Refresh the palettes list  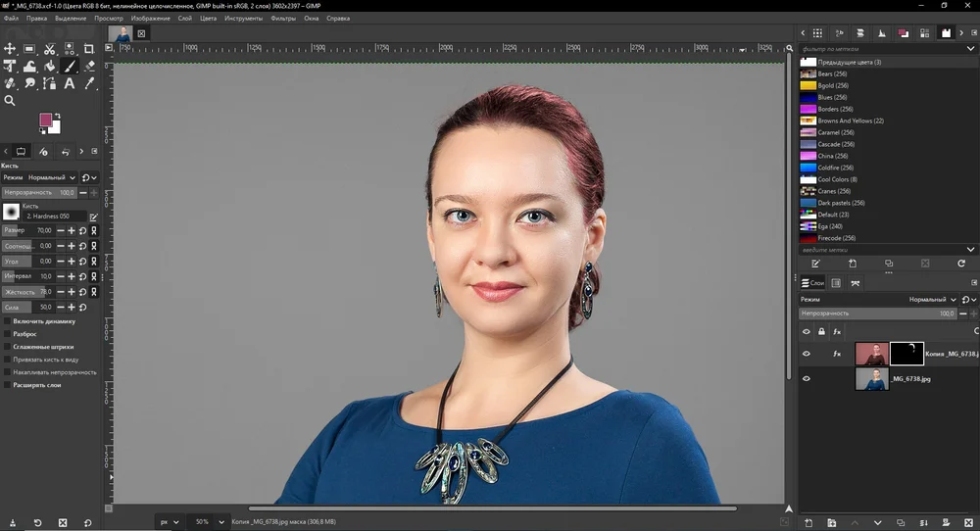pyautogui.click(x=961, y=264)
